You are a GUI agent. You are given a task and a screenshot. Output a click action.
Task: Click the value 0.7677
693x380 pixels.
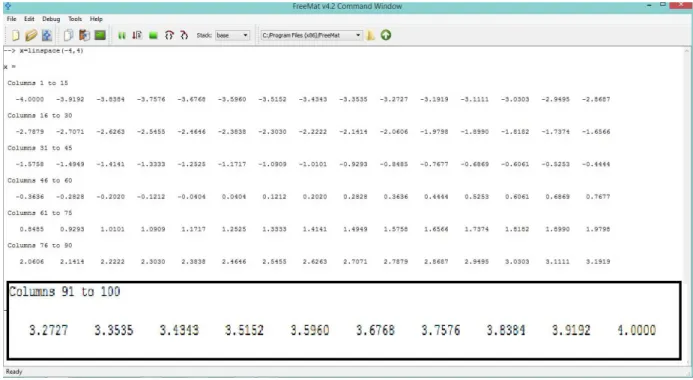pyautogui.click(x=598, y=197)
